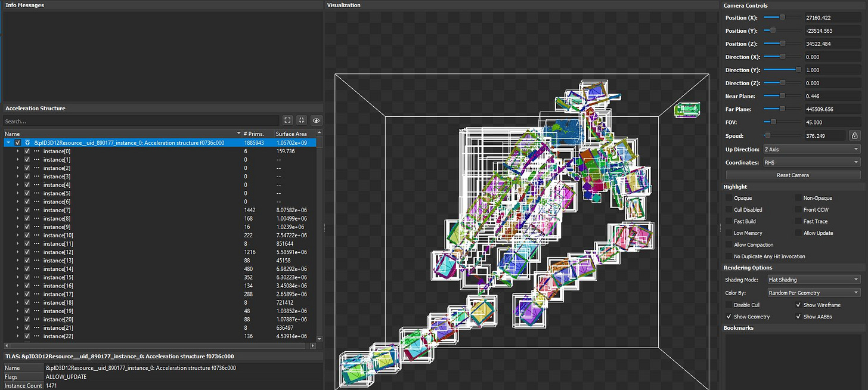Click the Camera Controls panel header
The width and height of the screenshot is (868, 390).
794,5
